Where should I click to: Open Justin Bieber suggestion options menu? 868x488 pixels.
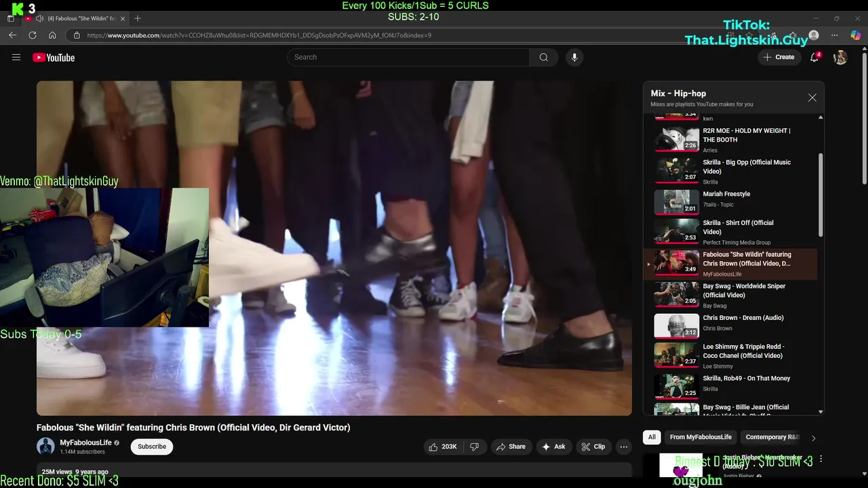pos(821,459)
